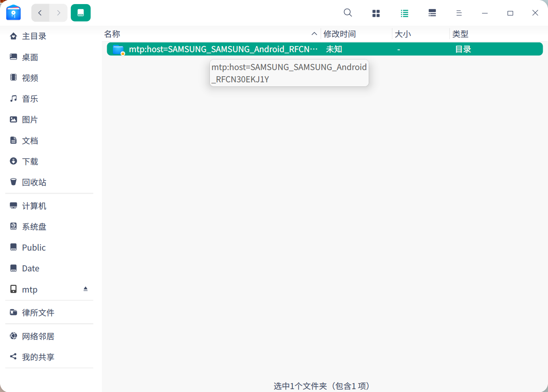This screenshot has width=548, height=392.
Task: Open 回收站 in the sidebar
Action: 34,182
